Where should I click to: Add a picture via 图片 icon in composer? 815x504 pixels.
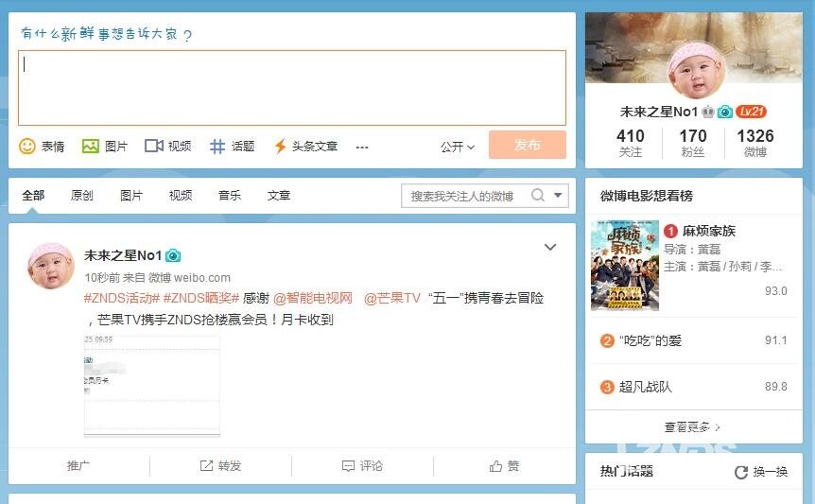(104, 146)
